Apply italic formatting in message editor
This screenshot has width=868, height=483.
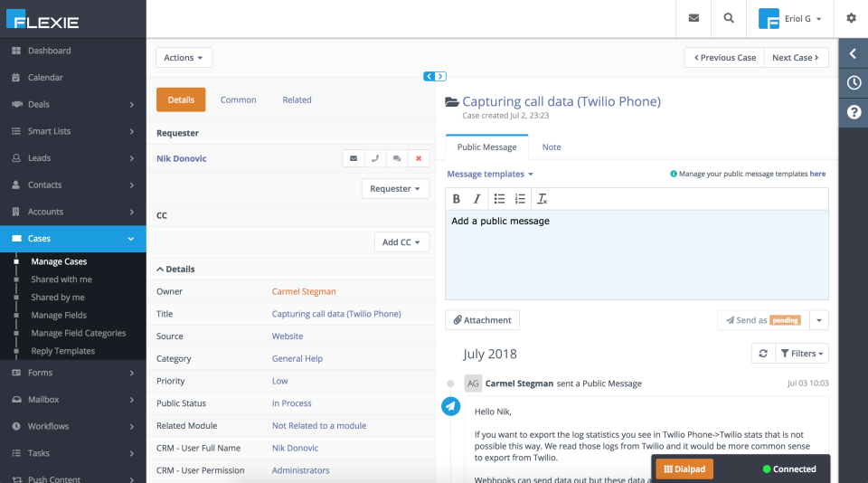click(x=476, y=199)
